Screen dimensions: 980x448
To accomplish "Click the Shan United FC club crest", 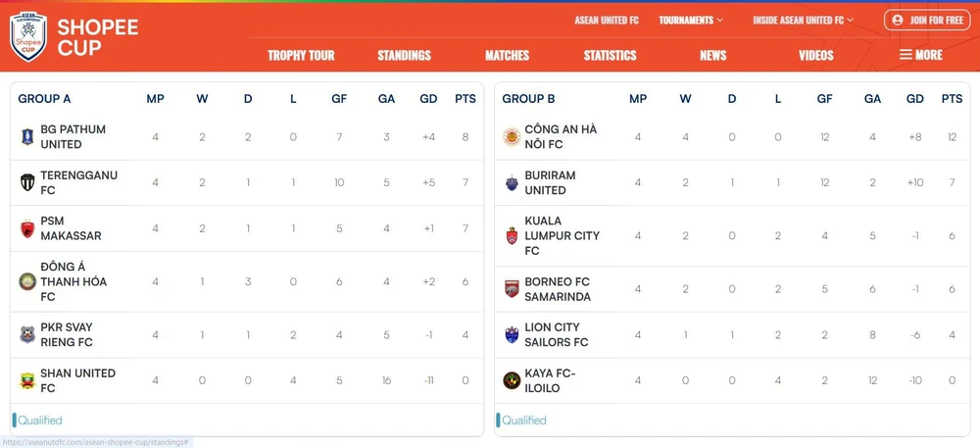I will (27, 381).
